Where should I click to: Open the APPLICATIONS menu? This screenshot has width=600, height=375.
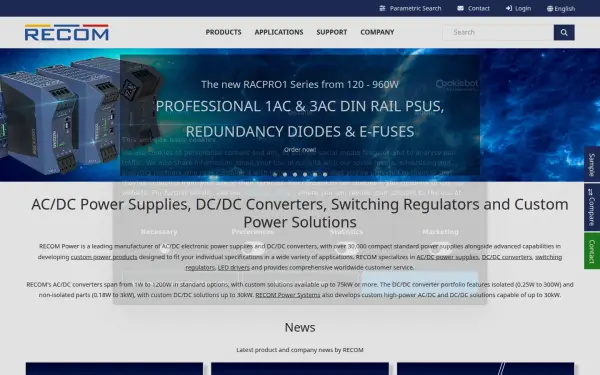(x=279, y=32)
